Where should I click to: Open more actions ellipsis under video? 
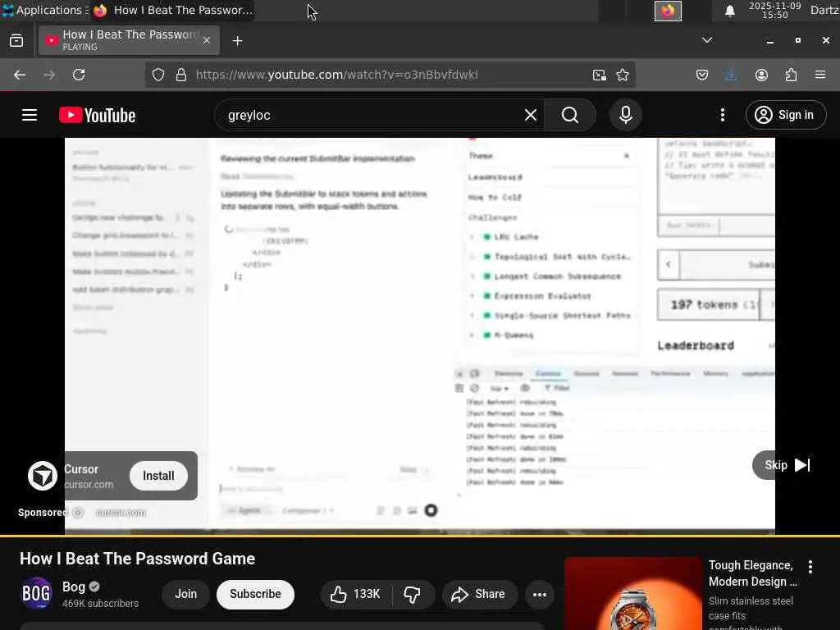tap(540, 594)
